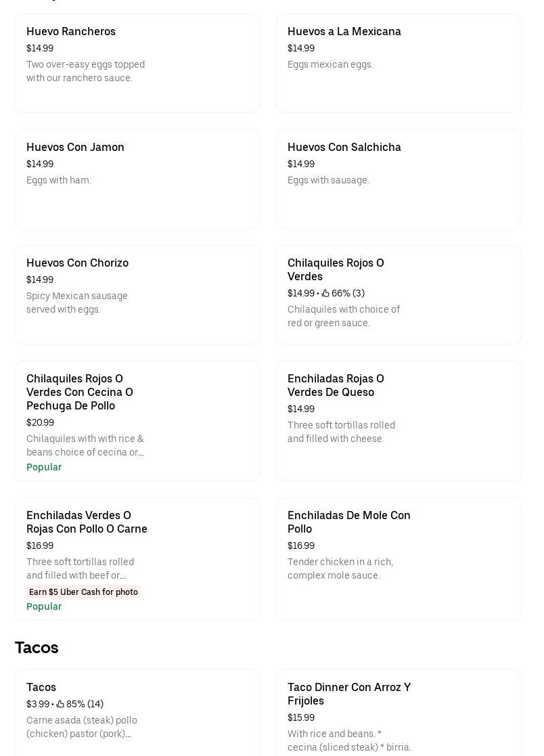Click the $16.99 Enchiladas De Mole price
Viewport: 544px width, 756px height.
tap(300, 546)
